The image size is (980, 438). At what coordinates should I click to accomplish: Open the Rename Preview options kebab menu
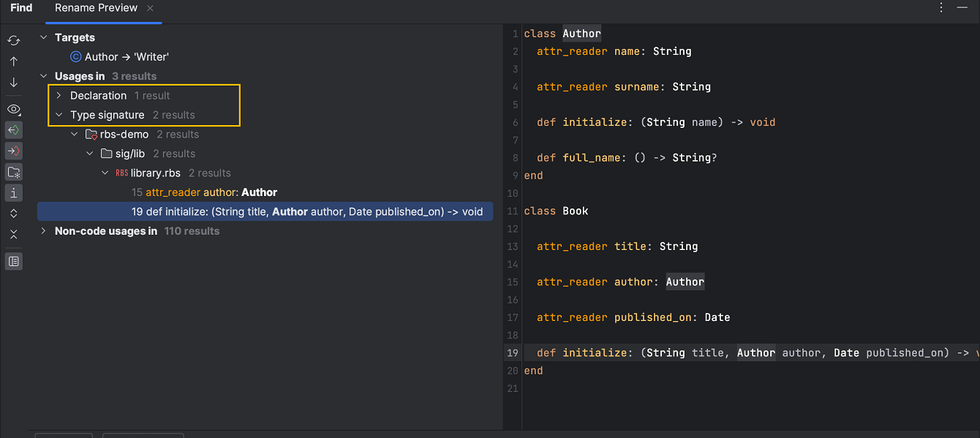pyautogui.click(x=941, y=7)
